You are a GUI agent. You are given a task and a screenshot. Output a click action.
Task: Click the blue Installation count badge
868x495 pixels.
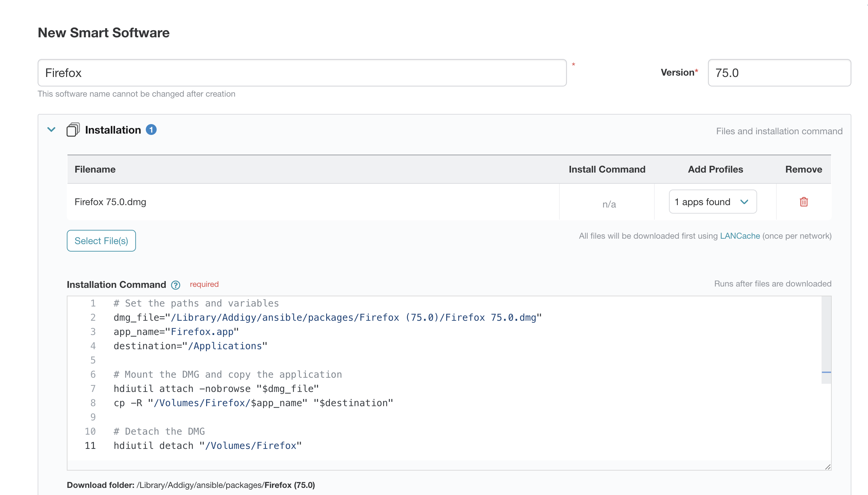151,130
